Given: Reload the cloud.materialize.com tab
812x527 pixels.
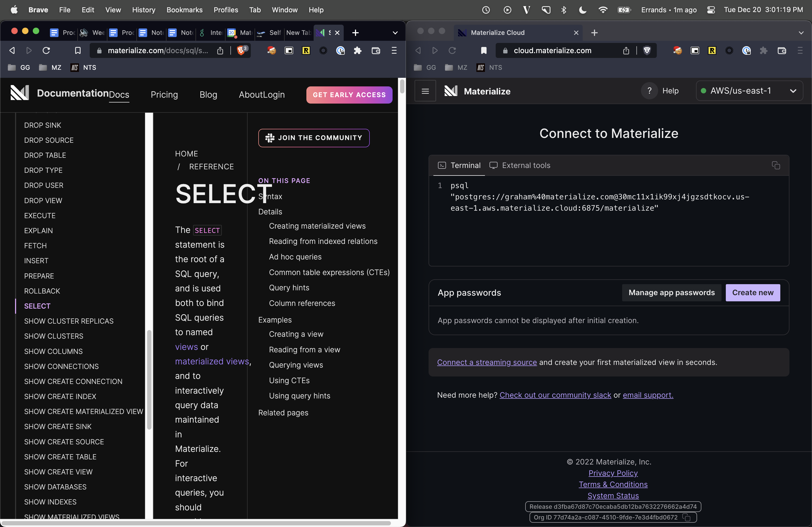Looking at the screenshot, I should [x=452, y=50].
